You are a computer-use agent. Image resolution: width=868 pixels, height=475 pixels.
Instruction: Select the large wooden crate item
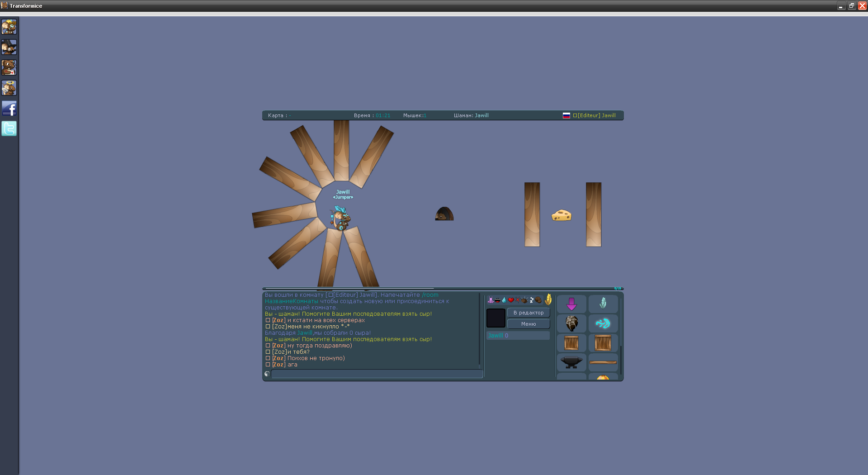[603, 343]
